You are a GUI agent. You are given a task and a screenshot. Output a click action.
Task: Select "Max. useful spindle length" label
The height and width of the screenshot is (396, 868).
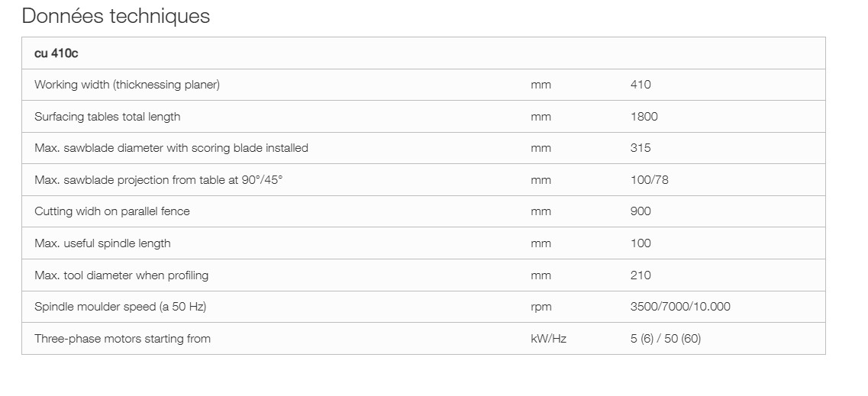[102, 243]
